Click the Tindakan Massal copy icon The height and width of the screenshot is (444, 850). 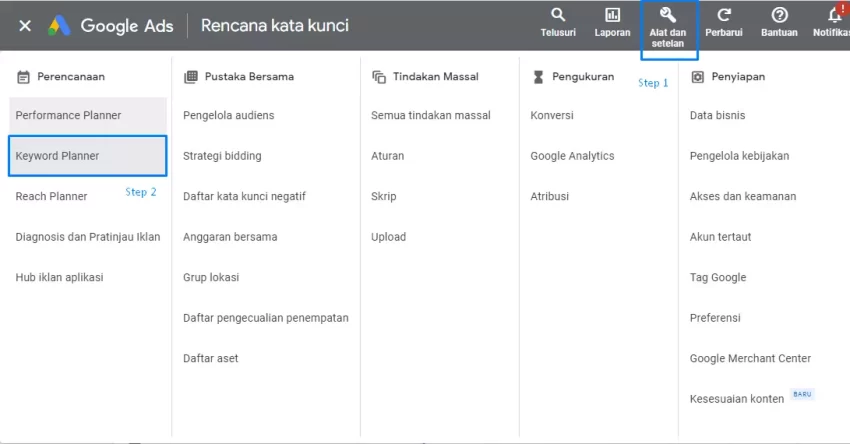pyautogui.click(x=379, y=77)
